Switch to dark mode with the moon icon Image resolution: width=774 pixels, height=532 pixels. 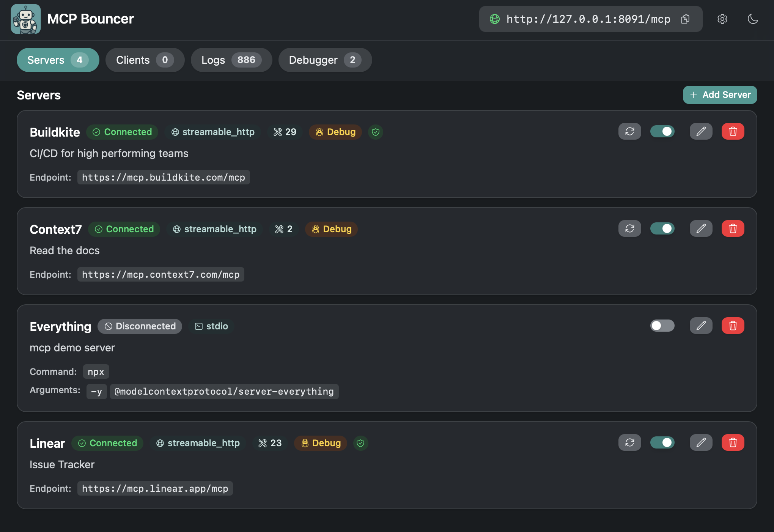753,19
